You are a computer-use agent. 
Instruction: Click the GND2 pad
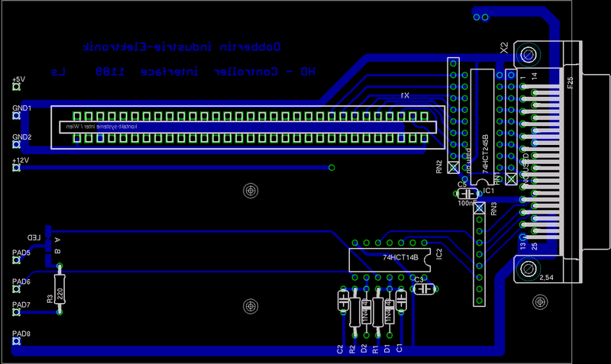click(15, 146)
